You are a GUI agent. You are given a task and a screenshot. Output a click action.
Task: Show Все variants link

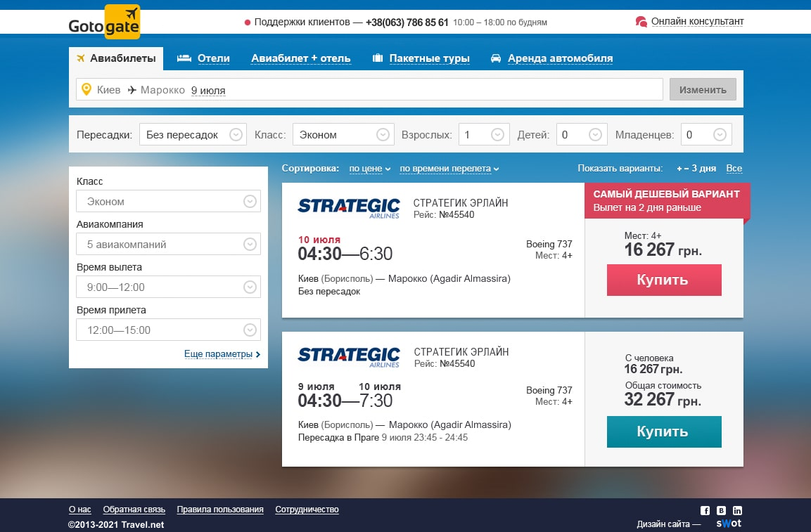pyautogui.click(x=734, y=169)
